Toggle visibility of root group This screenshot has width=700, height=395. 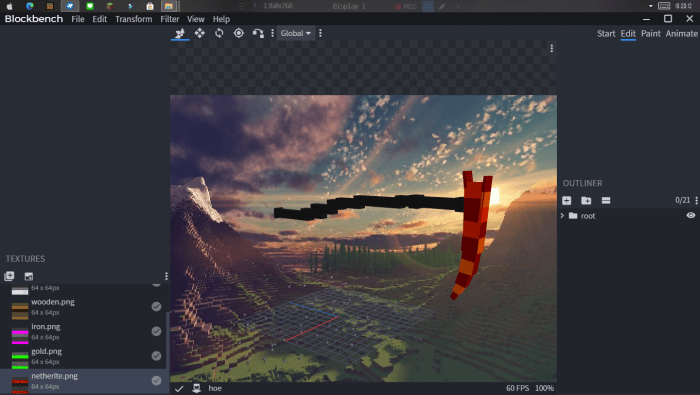point(691,216)
